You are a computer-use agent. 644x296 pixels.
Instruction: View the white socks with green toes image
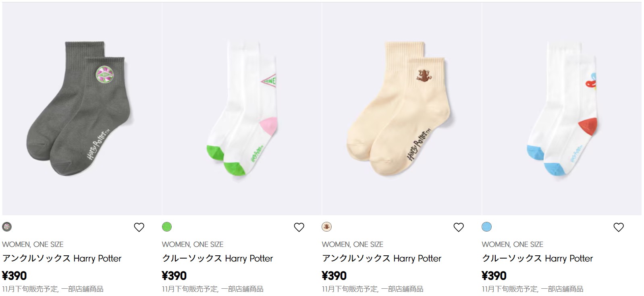(x=242, y=109)
